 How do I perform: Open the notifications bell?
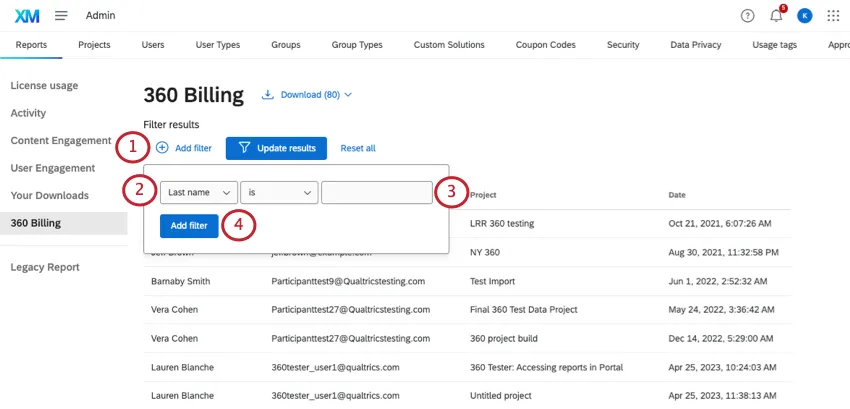[776, 16]
